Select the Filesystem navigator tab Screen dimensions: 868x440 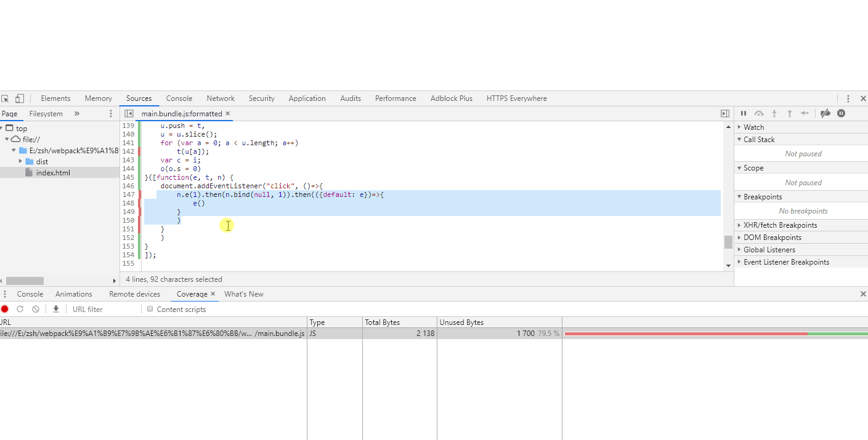(x=46, y=114)
